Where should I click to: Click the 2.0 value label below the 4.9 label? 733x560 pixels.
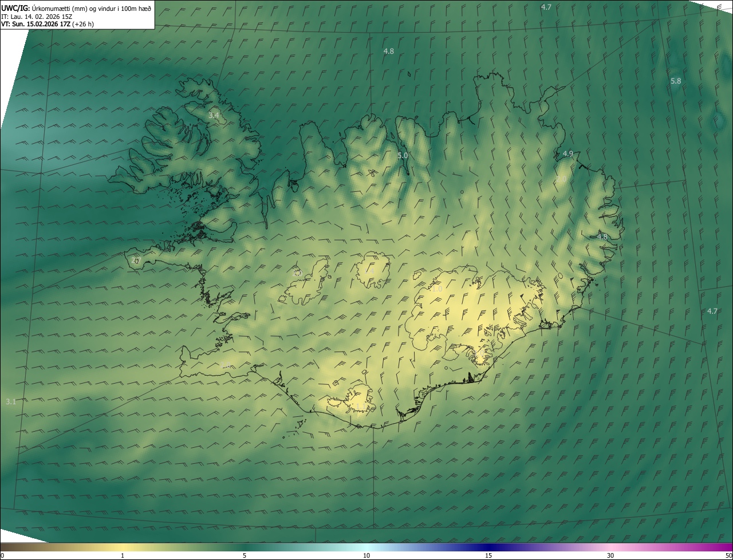click(x=561, y=179)
